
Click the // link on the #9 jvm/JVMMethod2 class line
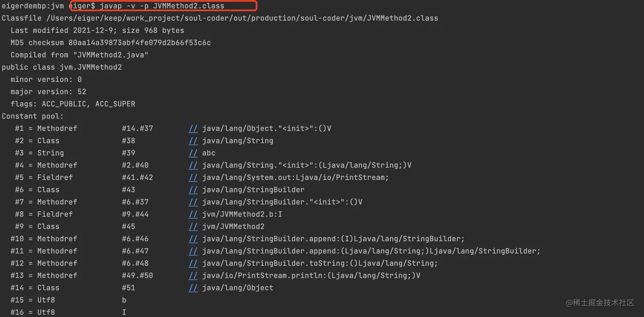(193, 227)
